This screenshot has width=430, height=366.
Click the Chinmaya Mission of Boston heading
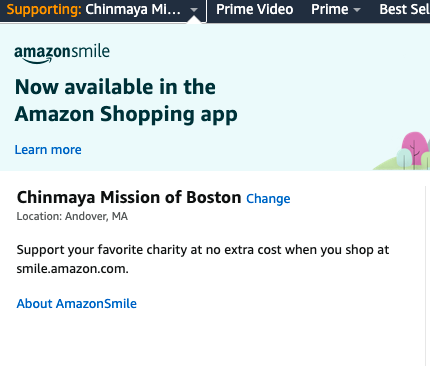pyautogui.click(x=129, y=197)
